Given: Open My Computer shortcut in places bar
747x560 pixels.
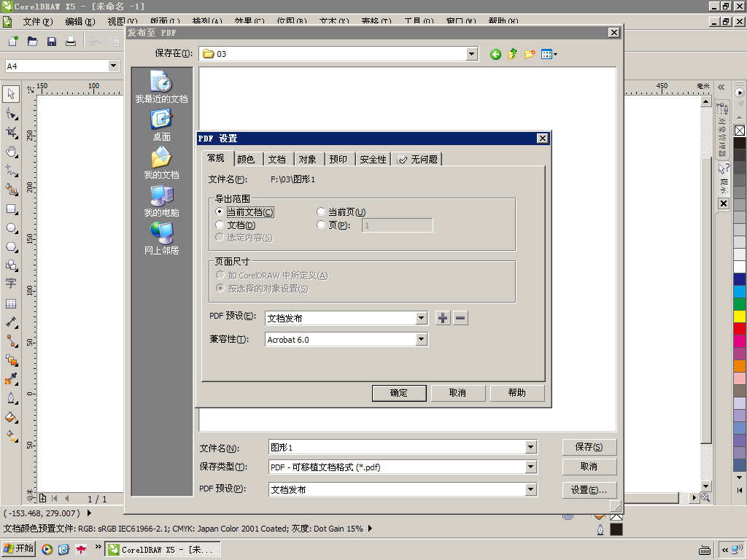Looking at the screenshot, I should click(x=161, y=201).
